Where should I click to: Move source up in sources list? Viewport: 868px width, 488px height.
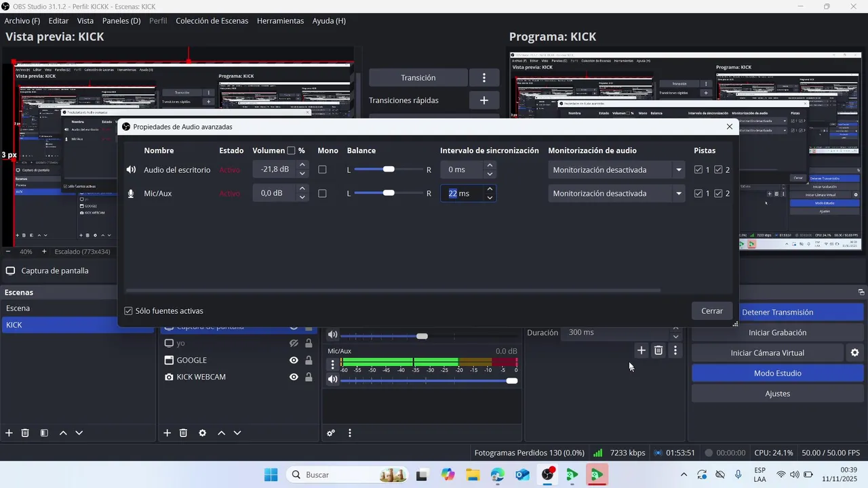point(221,433)
